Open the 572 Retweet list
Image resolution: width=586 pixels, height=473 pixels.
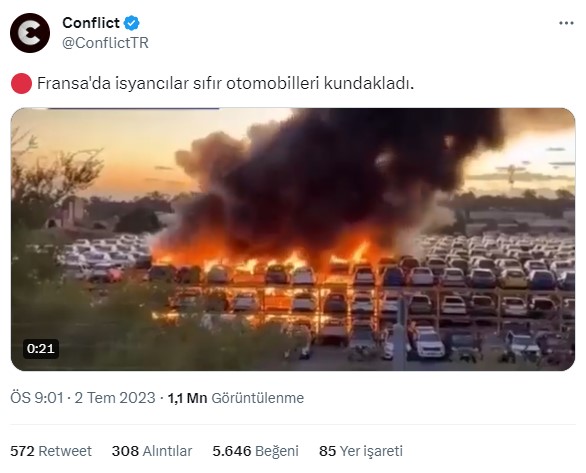pos(51,451)
